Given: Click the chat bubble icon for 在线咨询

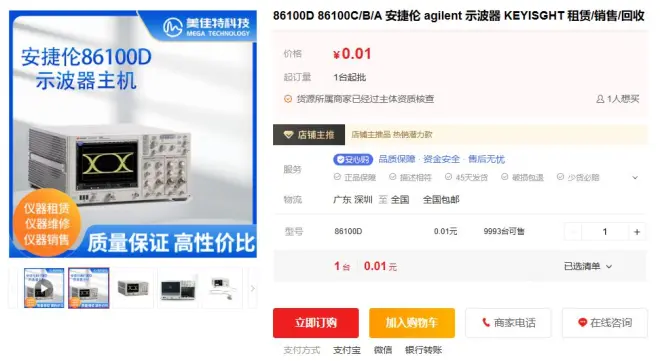Looking at the screenshot, I should click(582, 323).
